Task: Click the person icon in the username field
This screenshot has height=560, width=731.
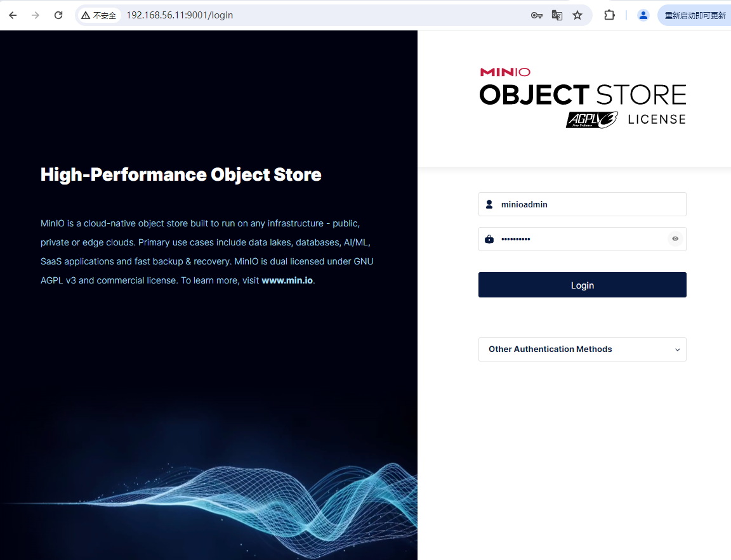Action: coord(489,204)
